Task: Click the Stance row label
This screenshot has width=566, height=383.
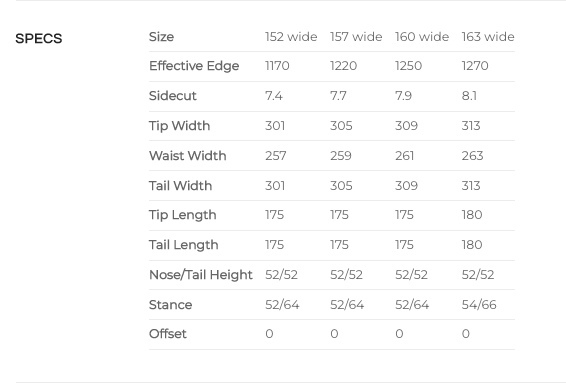Action: tap(170, 305)
